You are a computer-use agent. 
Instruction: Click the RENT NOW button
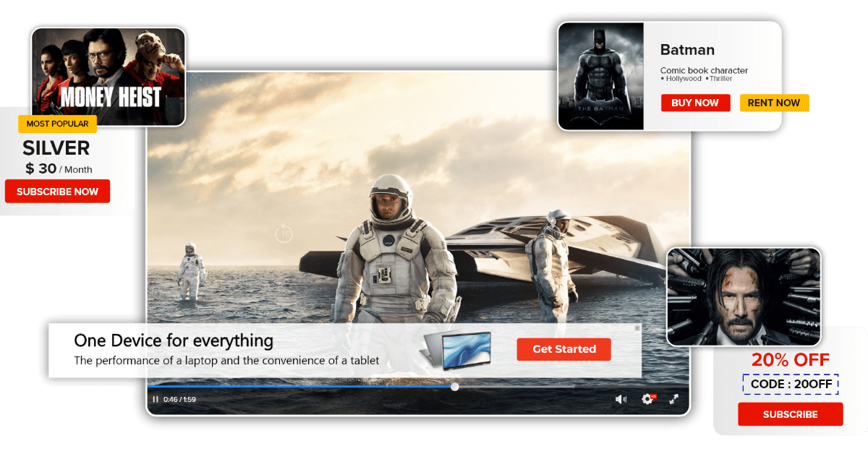[x=774, y=103]
